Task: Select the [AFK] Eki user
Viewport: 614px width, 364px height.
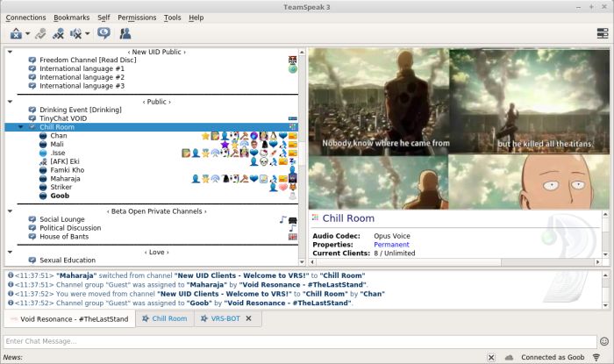Action: click(x=65, y=161)
